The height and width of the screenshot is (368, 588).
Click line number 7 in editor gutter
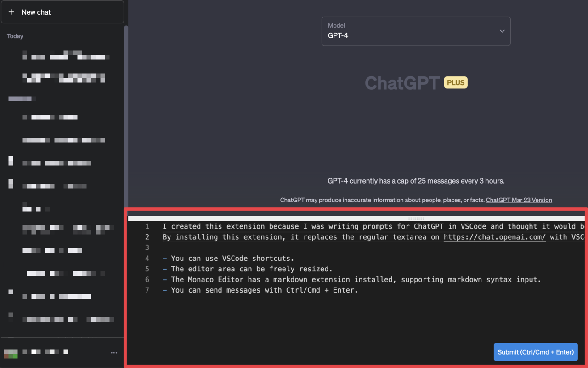click(147, 290)
